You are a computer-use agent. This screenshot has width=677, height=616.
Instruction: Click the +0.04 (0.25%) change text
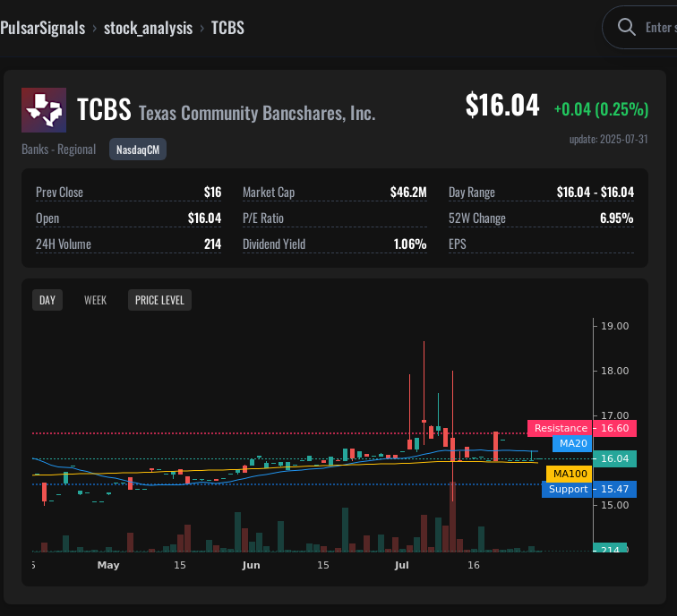coord(601,109)
